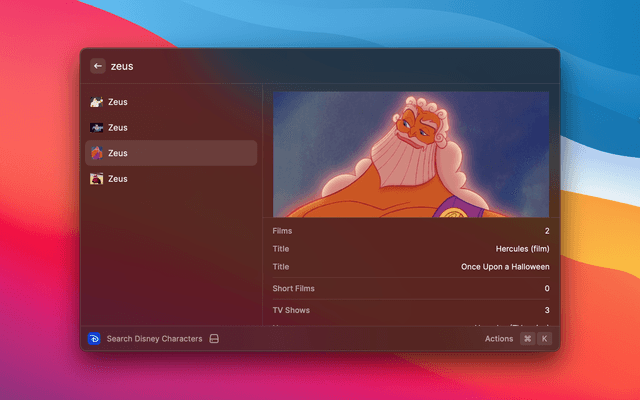This screenshot has width=640, height=400.
Task: Open the Actions menu
Action: (x=499, y=339)
